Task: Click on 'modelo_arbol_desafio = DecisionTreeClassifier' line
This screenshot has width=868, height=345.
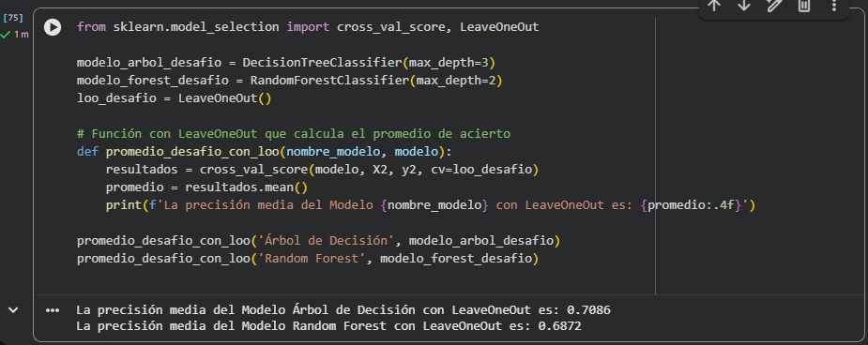Action: (x=285, y=63)
